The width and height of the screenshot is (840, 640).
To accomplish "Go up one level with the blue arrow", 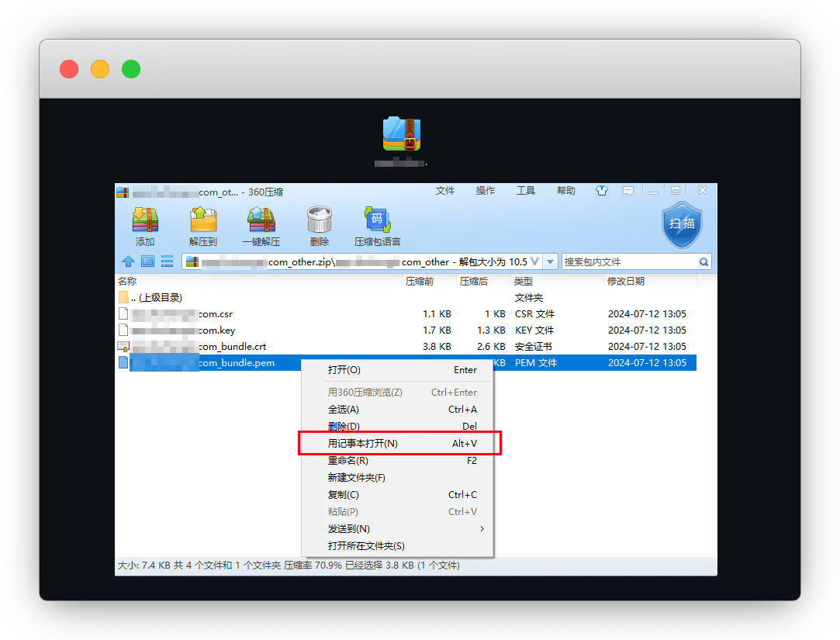I will coord(128,261).
